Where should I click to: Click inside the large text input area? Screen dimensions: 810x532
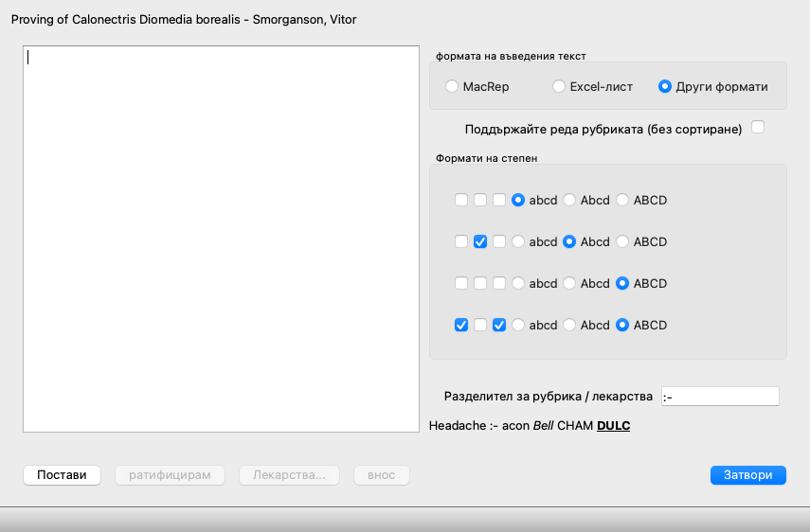pyautogui.click(x=221, y=239)
